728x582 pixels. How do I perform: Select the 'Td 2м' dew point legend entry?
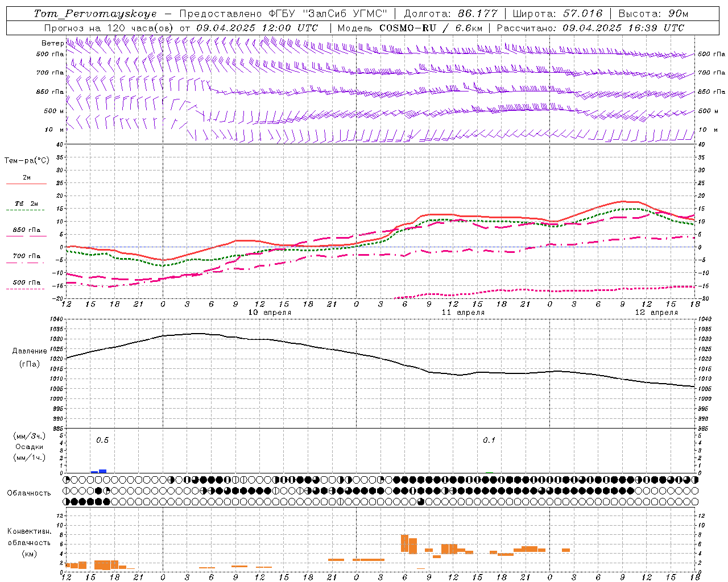[26, 203]
